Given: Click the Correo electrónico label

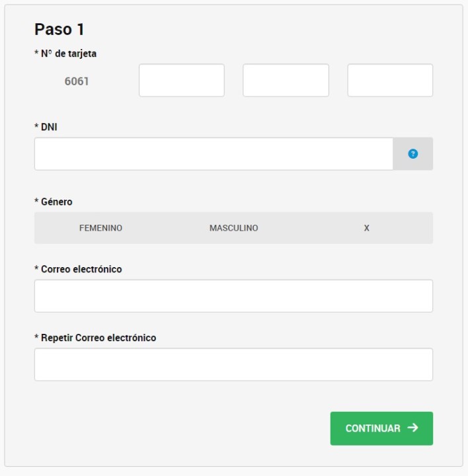Looking at the screenshot, I should [x=78, y=269].
